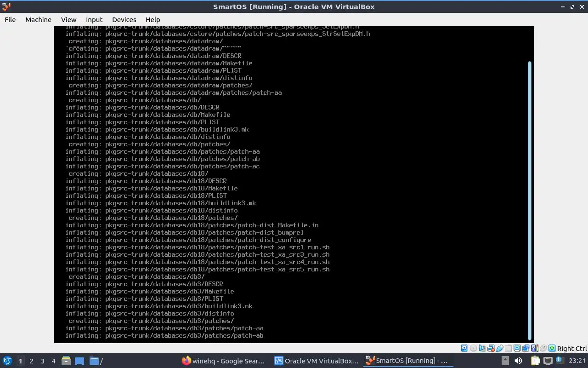Open the Devices menu
The image size is (588, 368).
[124, 19]
